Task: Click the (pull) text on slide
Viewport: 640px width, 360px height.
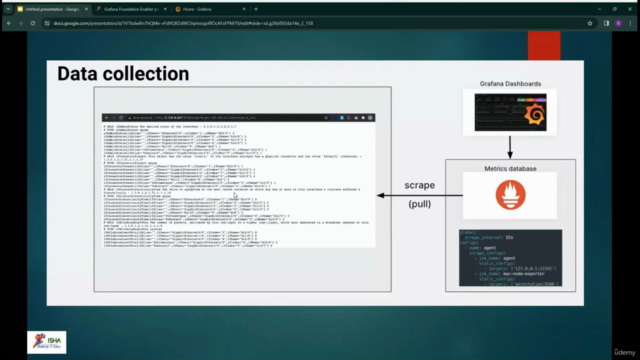Action: click(x=420, y=204)
